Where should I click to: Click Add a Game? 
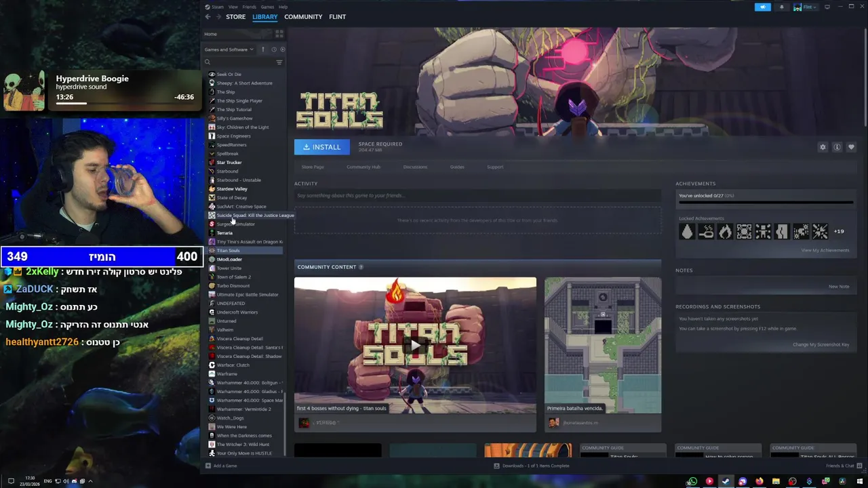221,466
